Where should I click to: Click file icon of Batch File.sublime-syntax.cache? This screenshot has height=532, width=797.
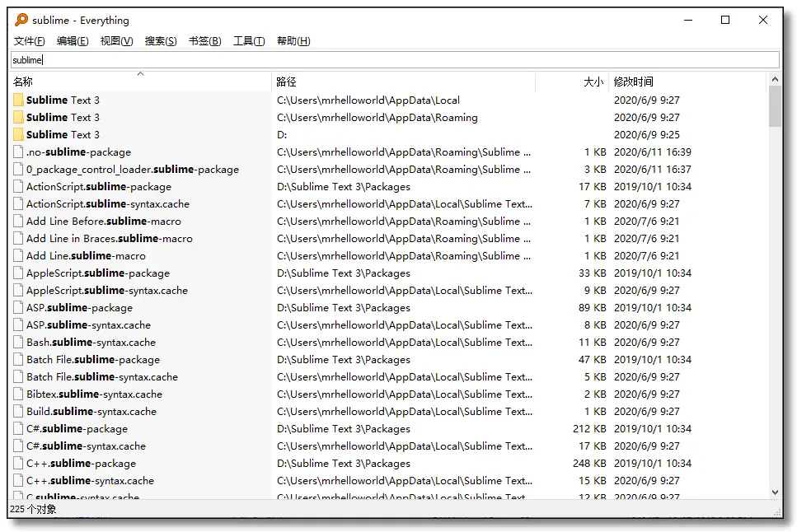(18, 376)
